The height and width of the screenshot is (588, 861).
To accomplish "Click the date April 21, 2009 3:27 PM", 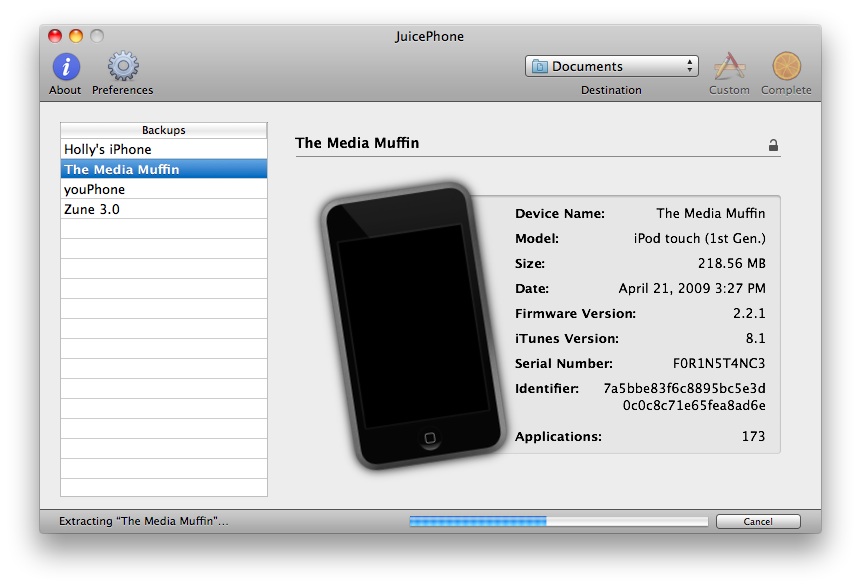I will coord(692,289).
